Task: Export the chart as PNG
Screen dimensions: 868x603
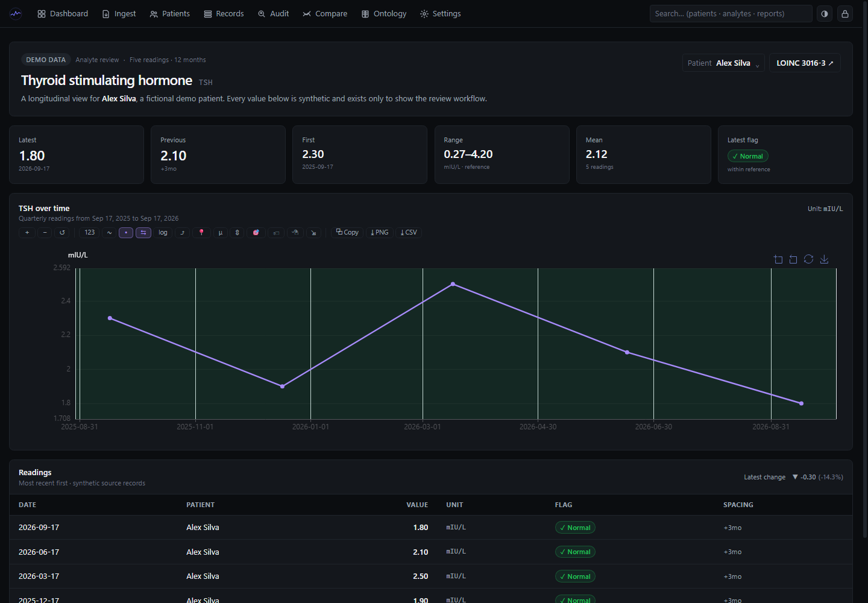Action: coord(380,233)
